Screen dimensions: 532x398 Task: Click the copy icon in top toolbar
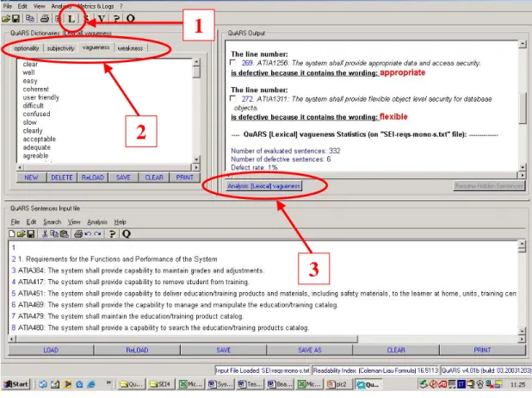coord(30,18)
